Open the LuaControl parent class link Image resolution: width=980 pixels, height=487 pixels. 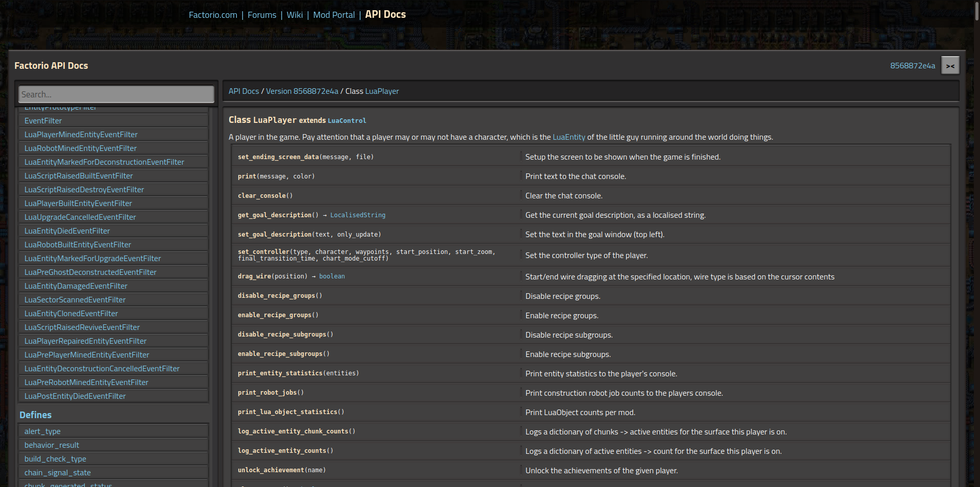tap(347, 121)
